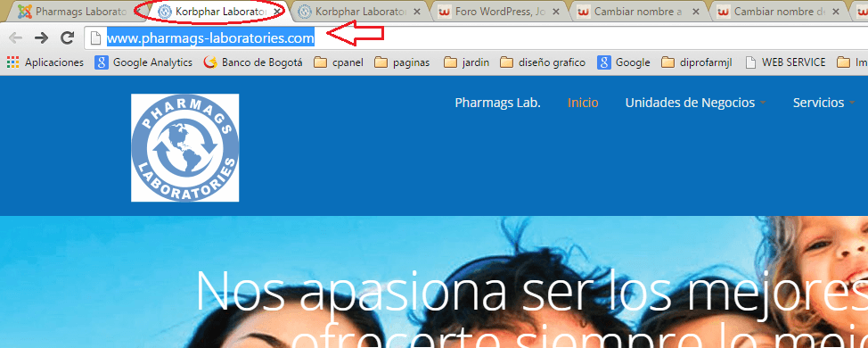The width and height of the screenshot is (868, 348).
Task: Open the paginas bookmarks folder
Action: [x=403, y=62]
